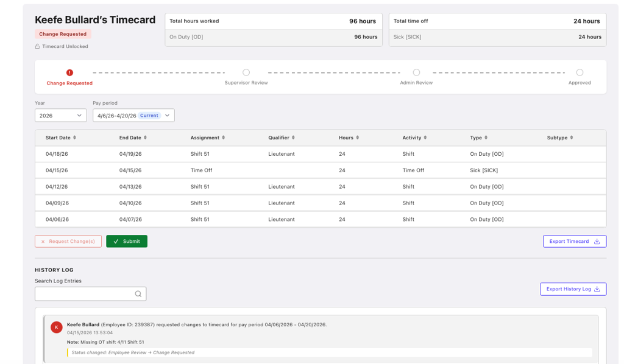Viewport: 624px width, 364px height.
Task: Click the 04/10/26 end date cell
Action: click(130, 203)
